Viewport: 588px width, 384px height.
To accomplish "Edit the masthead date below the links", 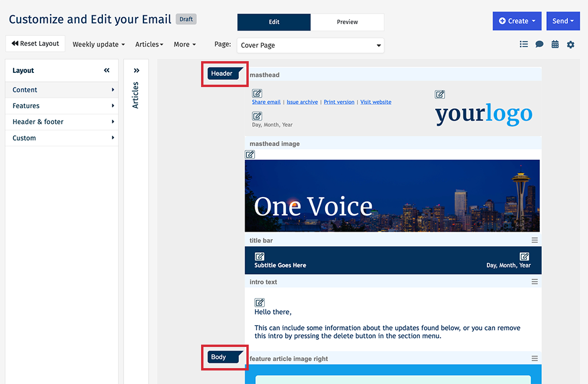I will 257,116.
